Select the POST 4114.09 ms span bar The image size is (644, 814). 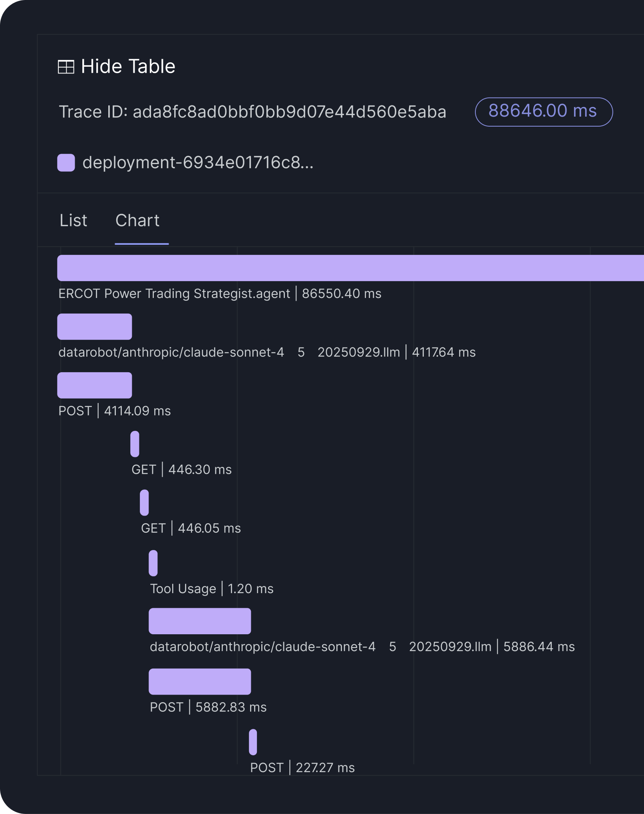pos(95,385)
